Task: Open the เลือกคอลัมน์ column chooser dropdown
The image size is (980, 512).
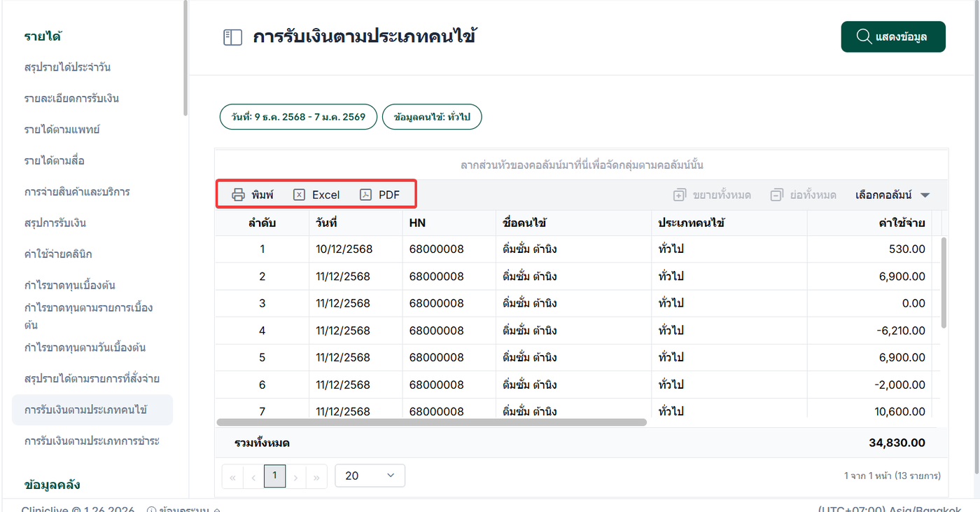Action: coord(892,195)
